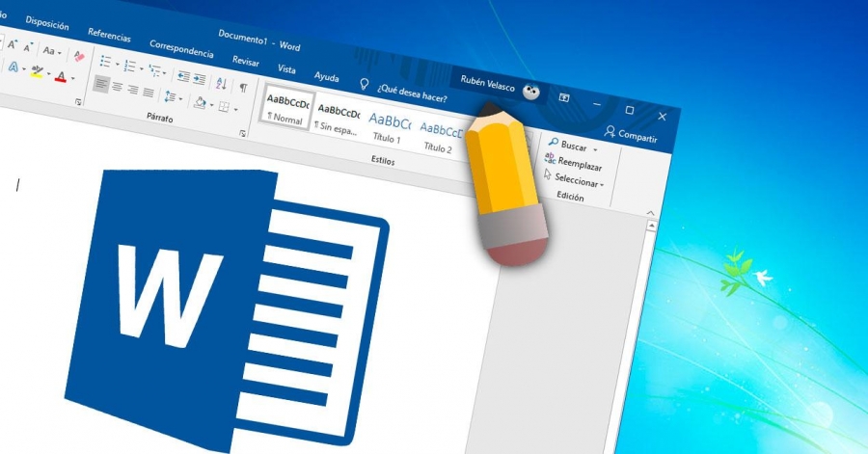The image size is (868, 454).
Task: Insert a numbered list
Action: click(129, 66)
